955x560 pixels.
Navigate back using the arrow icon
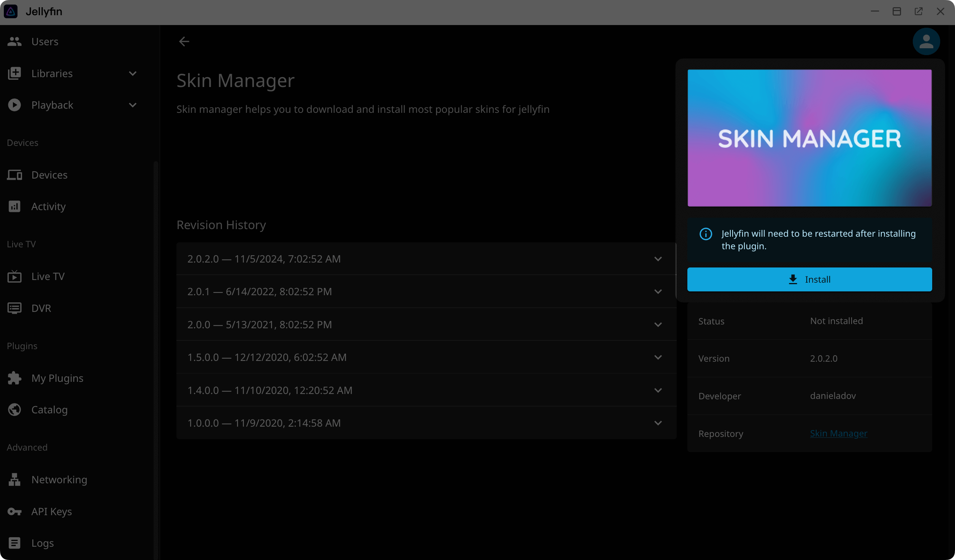coord(184,41)
